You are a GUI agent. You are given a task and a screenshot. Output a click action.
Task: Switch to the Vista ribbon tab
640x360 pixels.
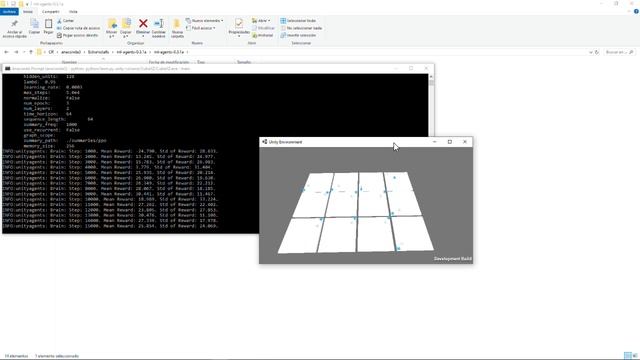(73, 11)
